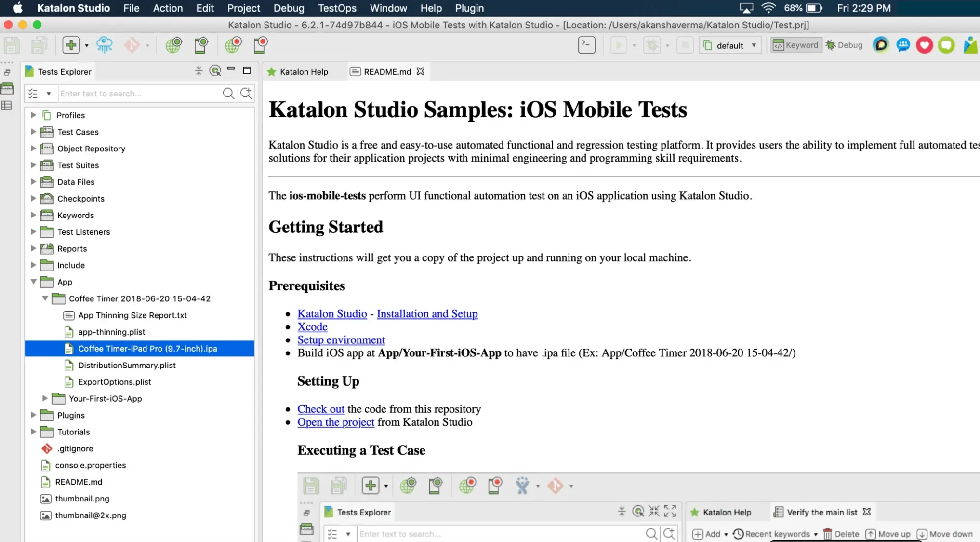Image resolution: width=980 pixels, height=542 pixels.
Task: Click the Katalon Analytics jellyfish icon
Action: (104, 45)
